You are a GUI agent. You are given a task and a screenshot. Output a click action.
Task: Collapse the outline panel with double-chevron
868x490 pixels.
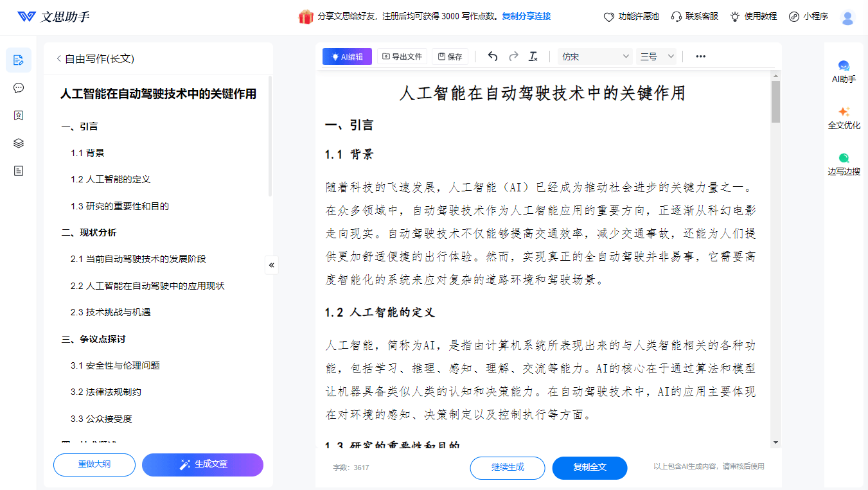pyautogui.click(x=272, y=265)
